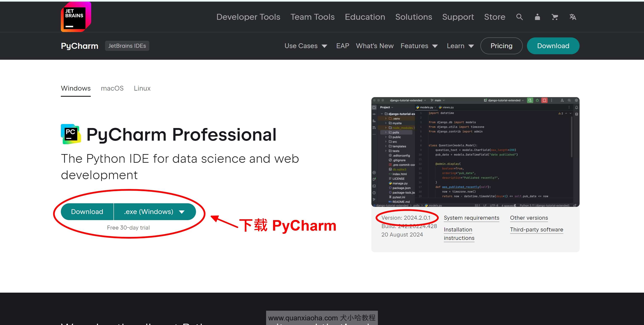
Task: Click the Pricing button
Action: [501, 46]
